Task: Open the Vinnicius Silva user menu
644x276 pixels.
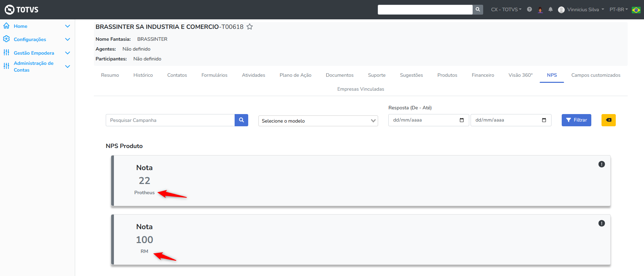Action: [x=586, y=10]
